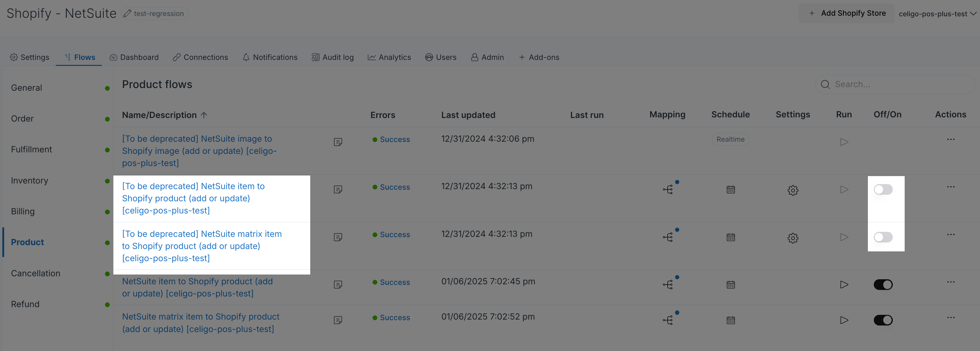Open the Admin tab
The width and height of the screenshot is (980, 351).
click(487, 57)
